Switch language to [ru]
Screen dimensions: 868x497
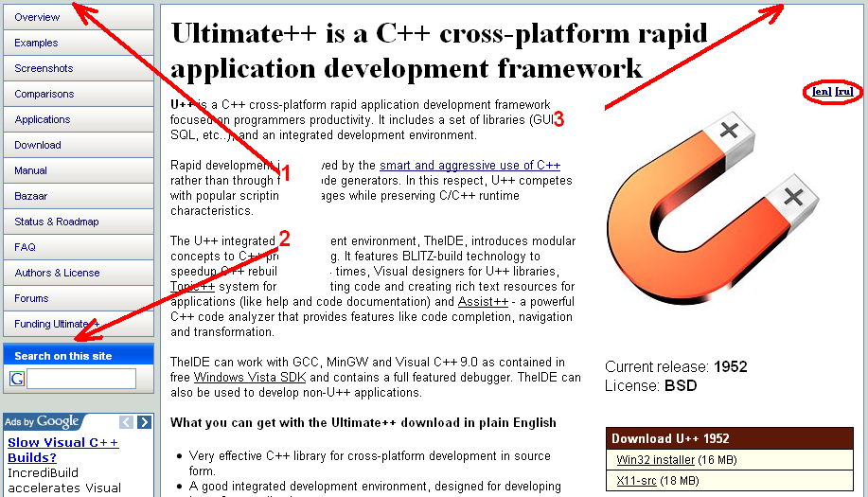[x=844, y=91]
